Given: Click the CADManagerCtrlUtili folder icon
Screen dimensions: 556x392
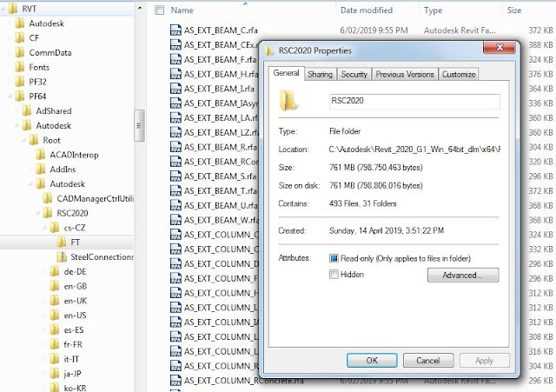Looking at the screenshot, I should pyautogui.click(x=48, y=198).
